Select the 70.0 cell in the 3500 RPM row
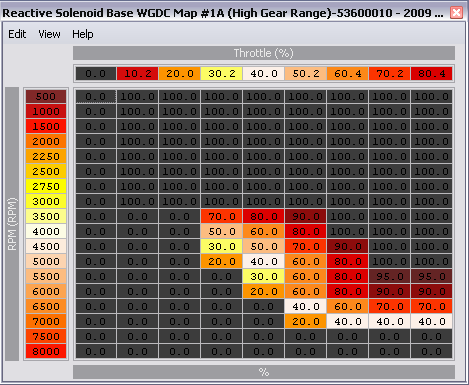The height and width of the screenshot is (385, 469). (x=222, y=216)
